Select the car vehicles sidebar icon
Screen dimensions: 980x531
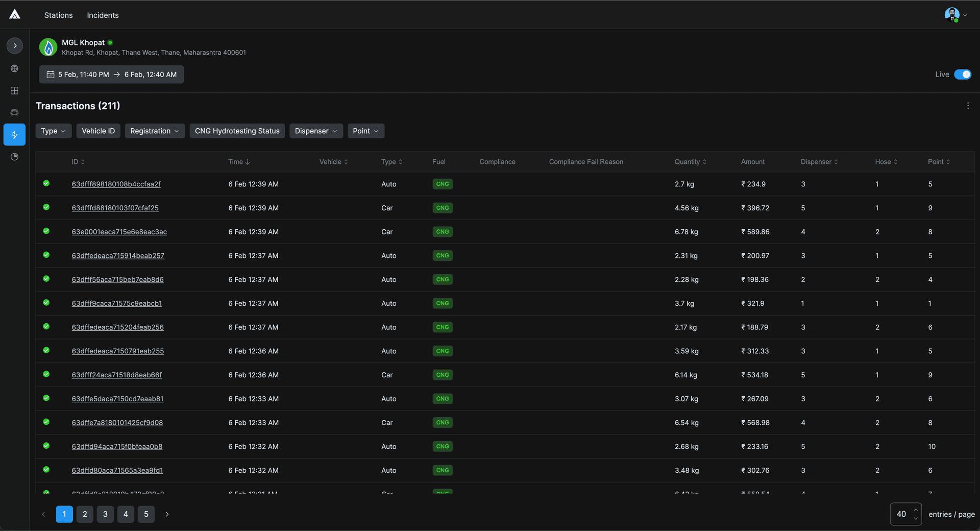pos(14,112)
